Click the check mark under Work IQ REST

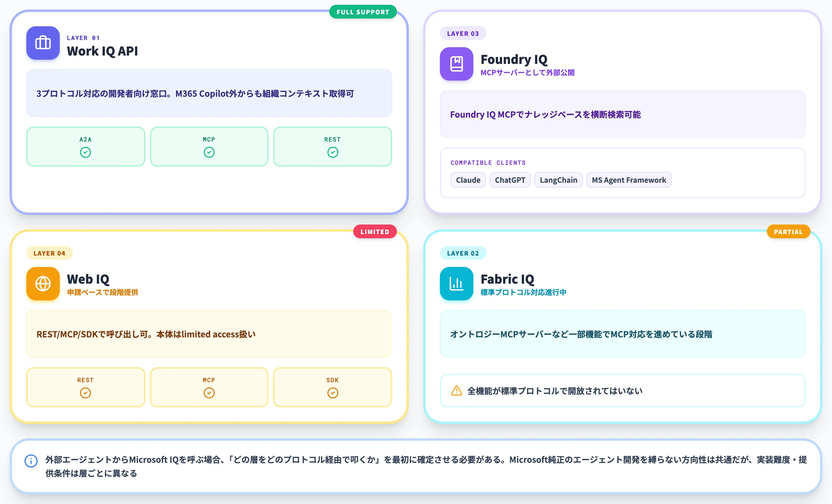[333, 153]
